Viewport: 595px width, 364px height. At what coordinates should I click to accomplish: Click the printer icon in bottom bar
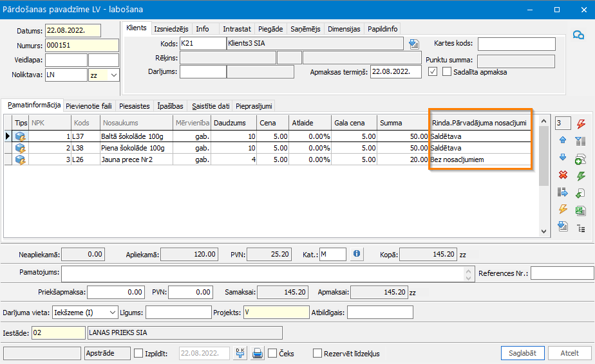(x=258, y=353)
